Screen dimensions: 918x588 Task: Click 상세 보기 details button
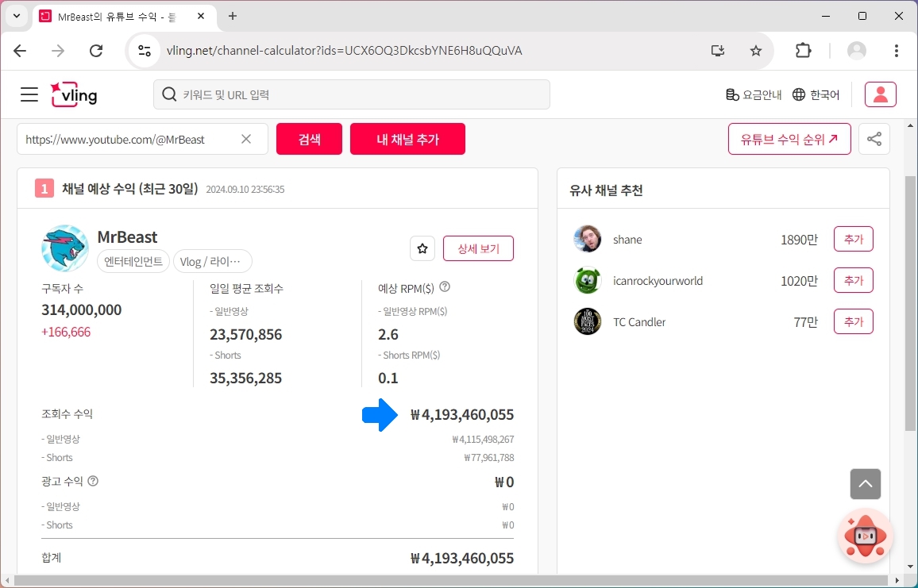[x=478, y=248]
